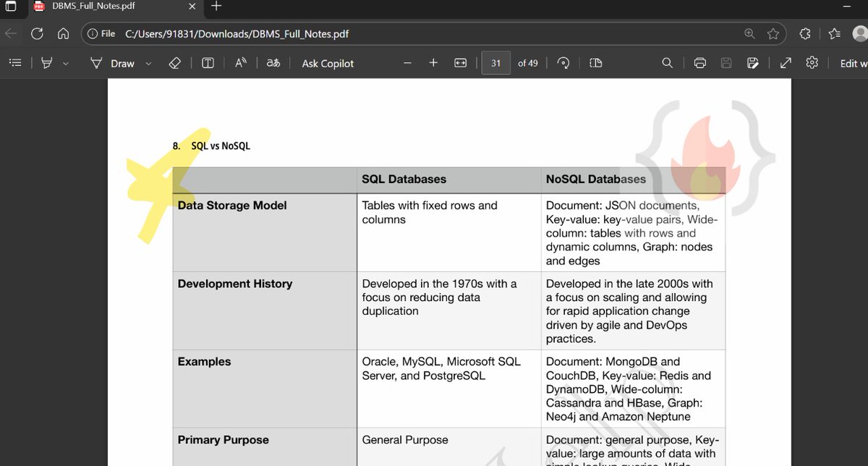Click the page number field showing 31
Viewport: 868px width, 466px height.
click(x=495, y=63)
